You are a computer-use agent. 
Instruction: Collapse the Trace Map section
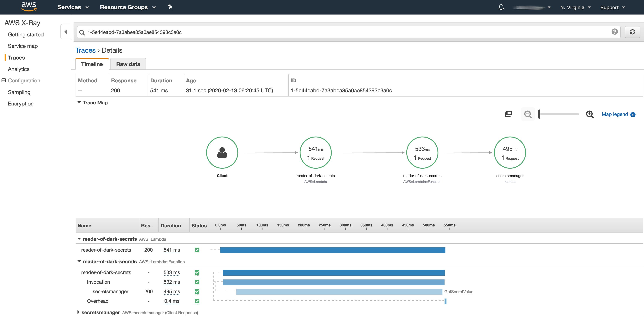[x=79, y=102]
